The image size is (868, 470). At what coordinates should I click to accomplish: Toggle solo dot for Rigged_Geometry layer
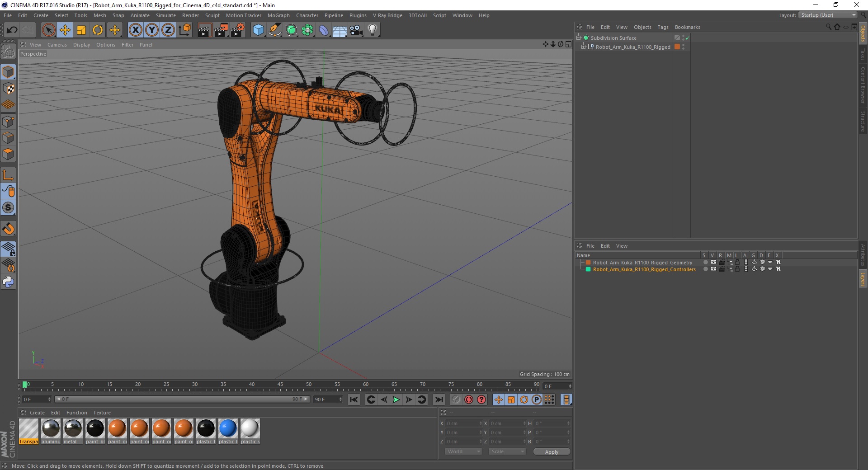point(705,262)
